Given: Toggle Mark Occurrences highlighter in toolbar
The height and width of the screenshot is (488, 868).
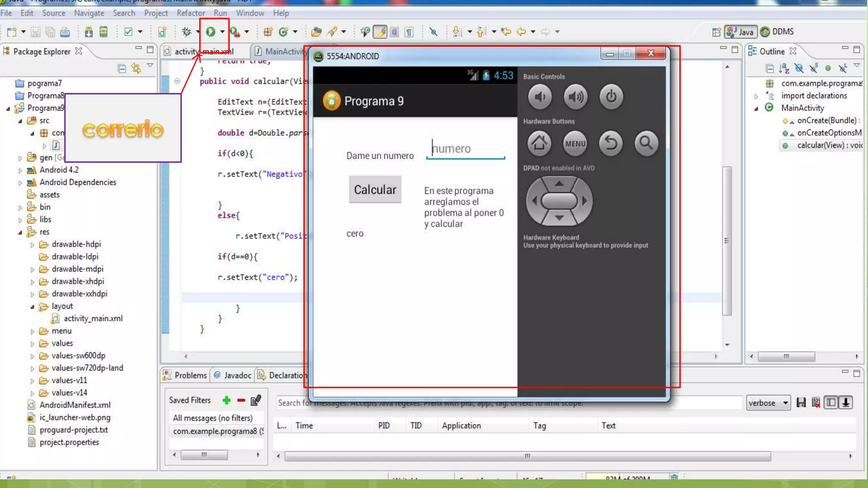Looking at the screenshot, I should pyautogui.click(x=380, y=32).
